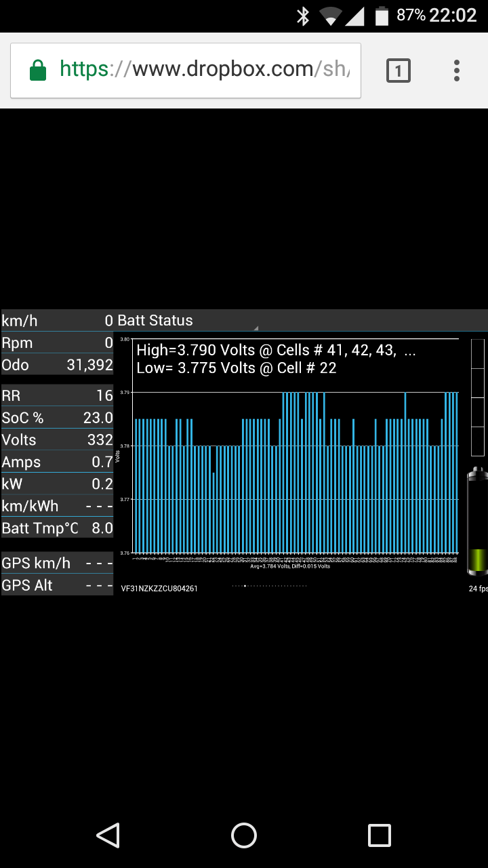Tap the Batt Tmp°C reading
488x868 pixels.
click(57, 528)
